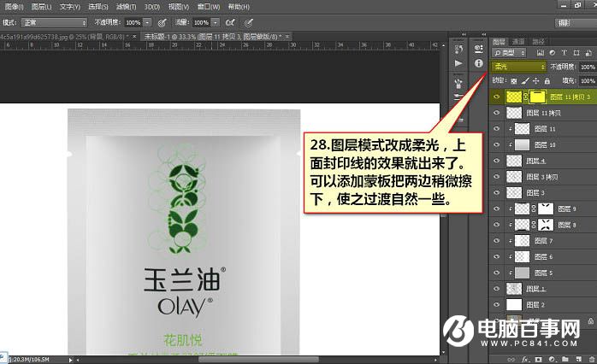Open 流量 flow slider arrow
The width and height of the screenshot is (597, 364).
(216, 23)
